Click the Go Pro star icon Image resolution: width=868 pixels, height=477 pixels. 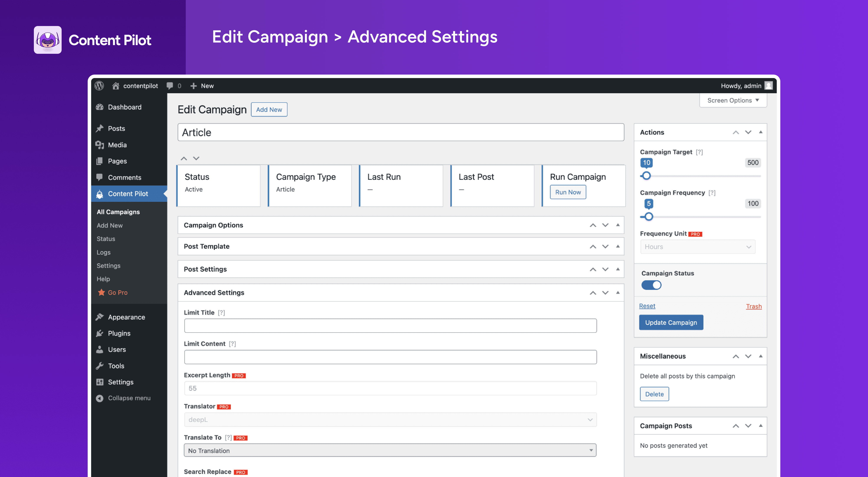(101, 292)
